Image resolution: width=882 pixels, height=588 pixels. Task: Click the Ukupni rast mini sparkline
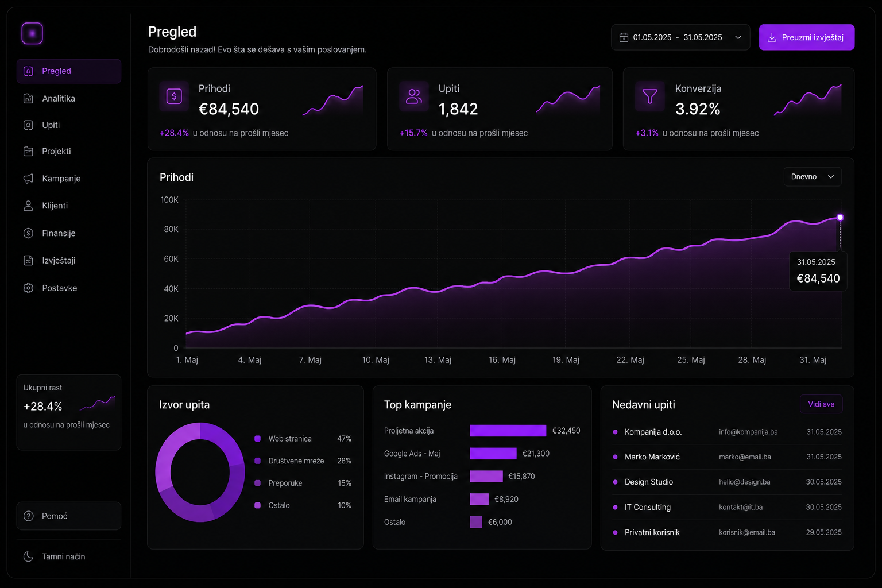[x=98, y=403]
